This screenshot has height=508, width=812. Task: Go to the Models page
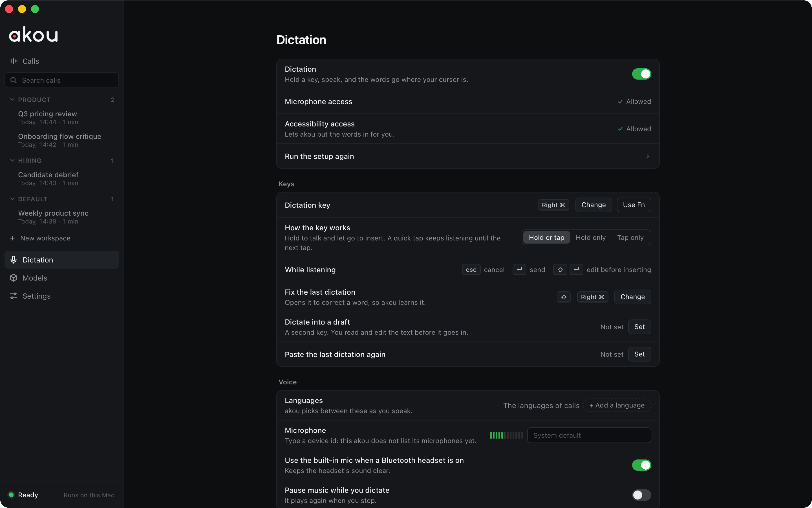[62, 278]
